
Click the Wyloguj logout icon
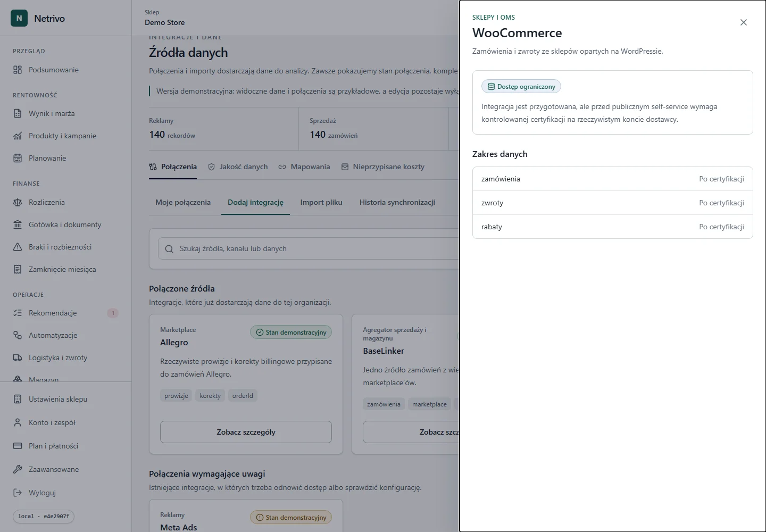point(18,493)
